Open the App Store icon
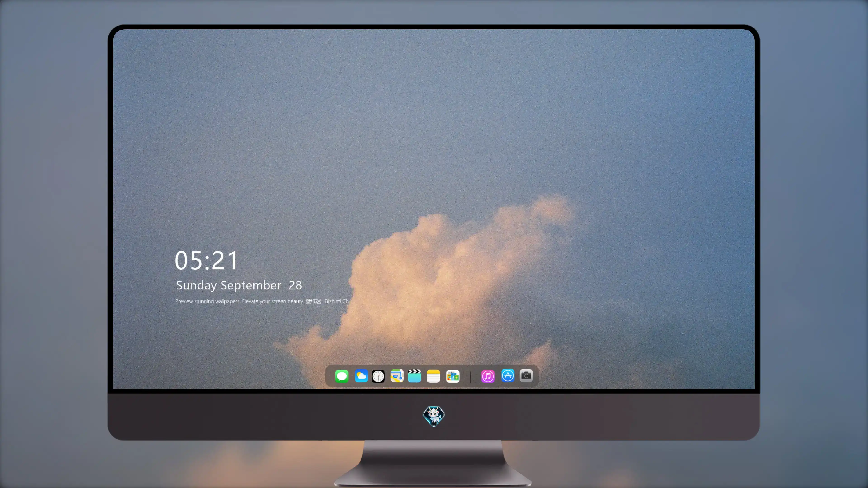868x488 pixels. click(x=508, y=375)
